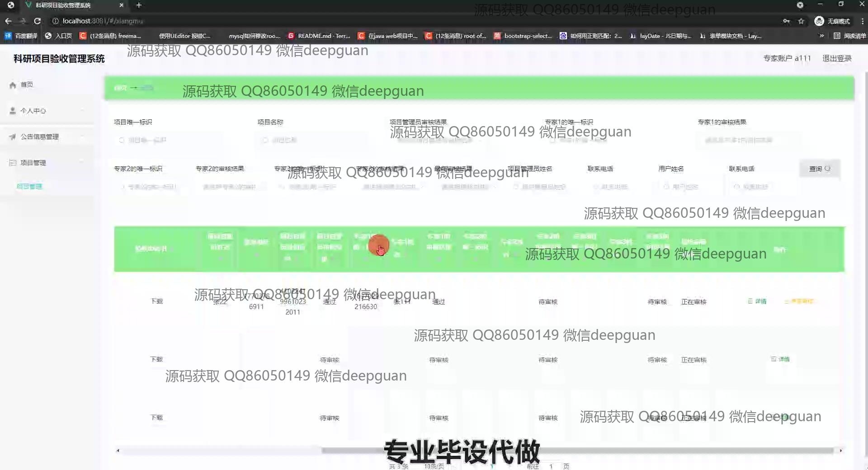Focus the 前往 page number input

click(551, 466)
